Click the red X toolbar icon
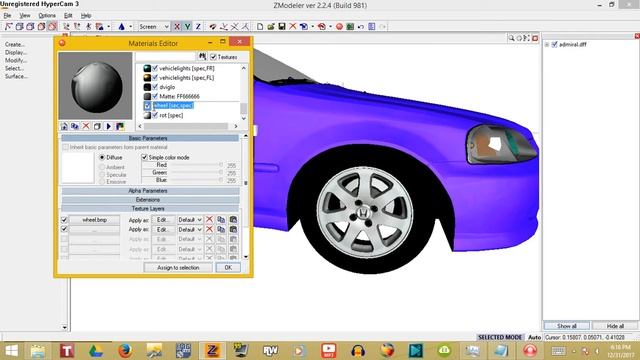The height and width of the screenshot is (360, 640). coord(293,27)
